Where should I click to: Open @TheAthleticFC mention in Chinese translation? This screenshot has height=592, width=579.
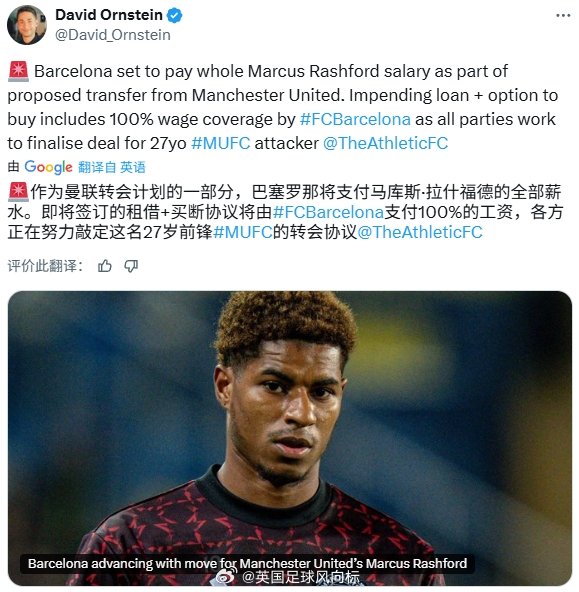point(420,232)
